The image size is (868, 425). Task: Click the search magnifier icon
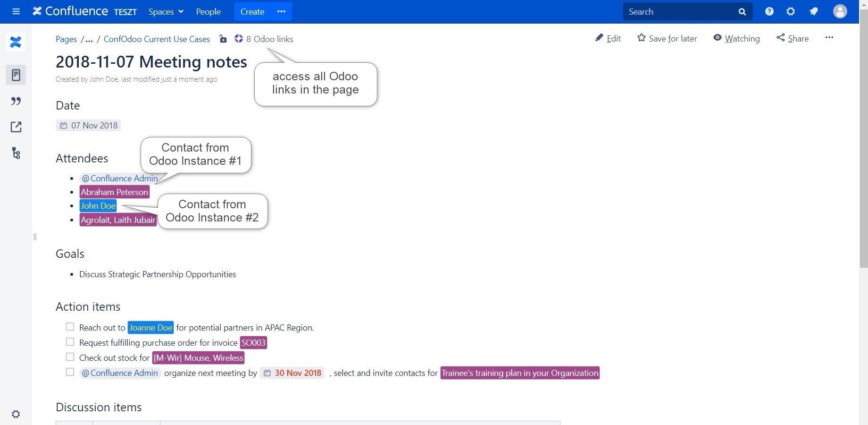pos(742,12)
